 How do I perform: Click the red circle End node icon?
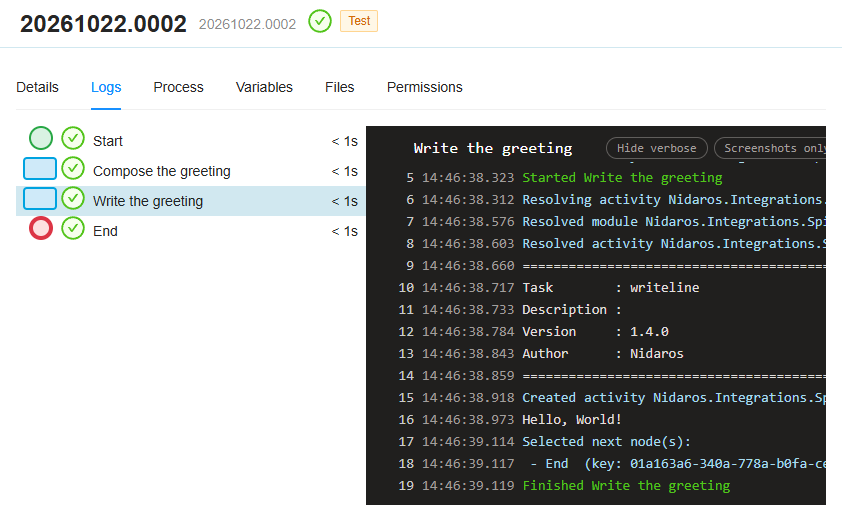tap(41, 228)
